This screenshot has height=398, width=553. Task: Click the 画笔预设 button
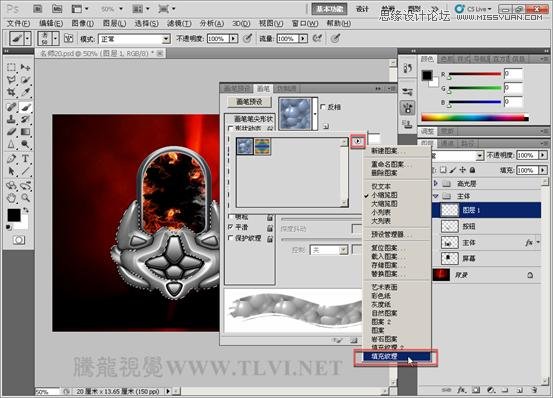coord(249,102)
